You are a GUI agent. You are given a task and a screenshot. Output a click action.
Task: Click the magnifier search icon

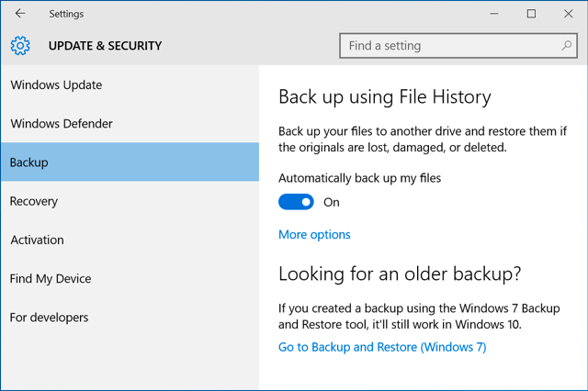pos(567,45)
